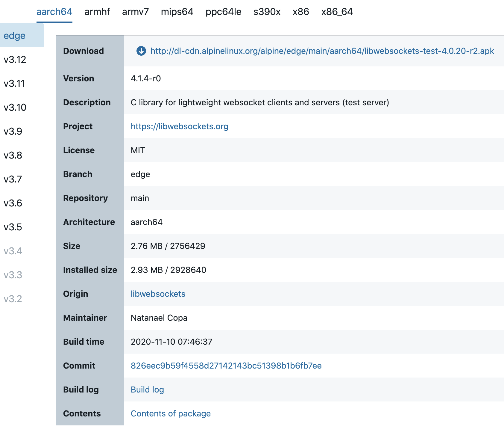Click the package description text
504x429 pixels.
pyautogui.click(x=260, y=102)
